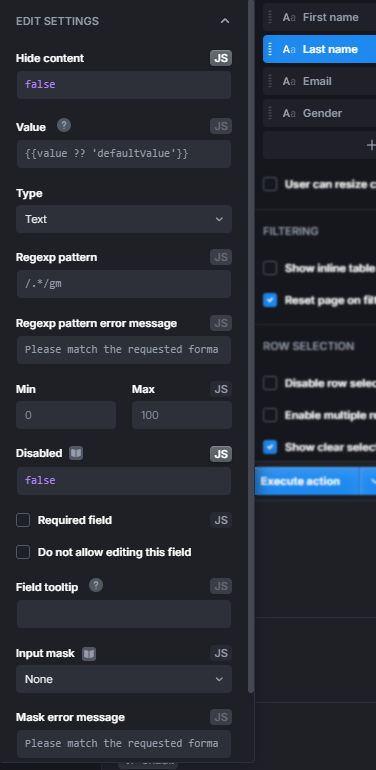Click Field tooltip help question icon

96,585
